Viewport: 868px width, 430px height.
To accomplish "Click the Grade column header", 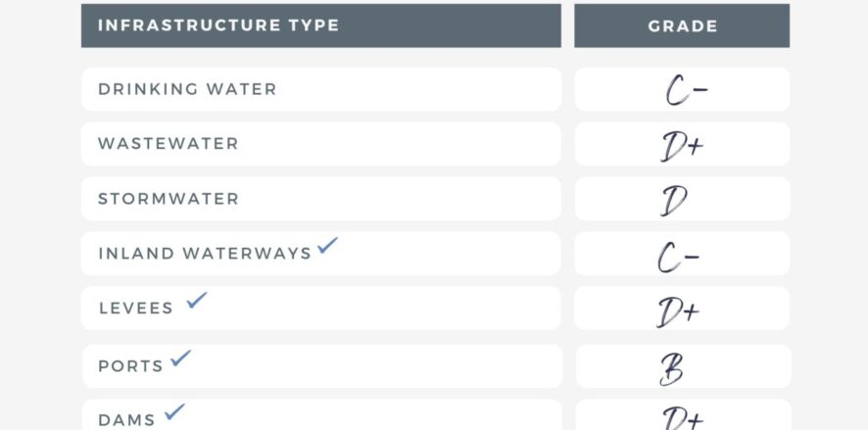I will [x=682, y=26].
